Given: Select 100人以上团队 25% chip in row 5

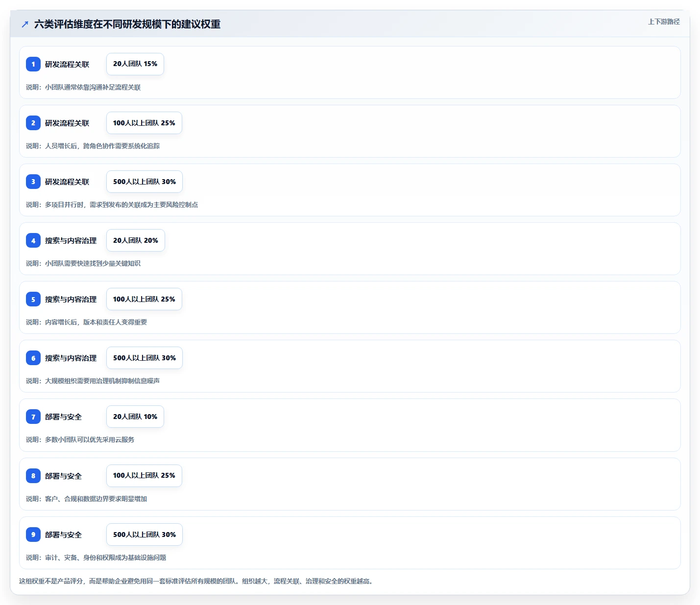Looking at the screenshot, I should [x=144, y=299].
